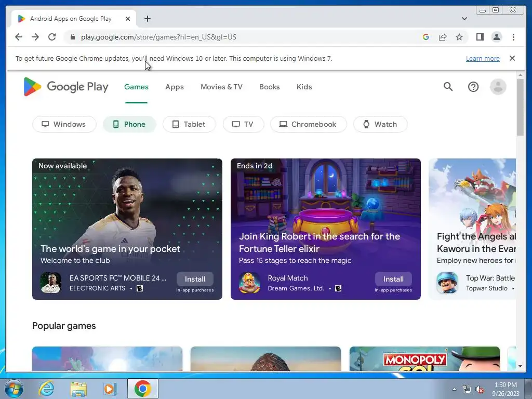Click the EA SPORTS FC Mobile app icon
This screenshot has height=399, width=532.
51,283
